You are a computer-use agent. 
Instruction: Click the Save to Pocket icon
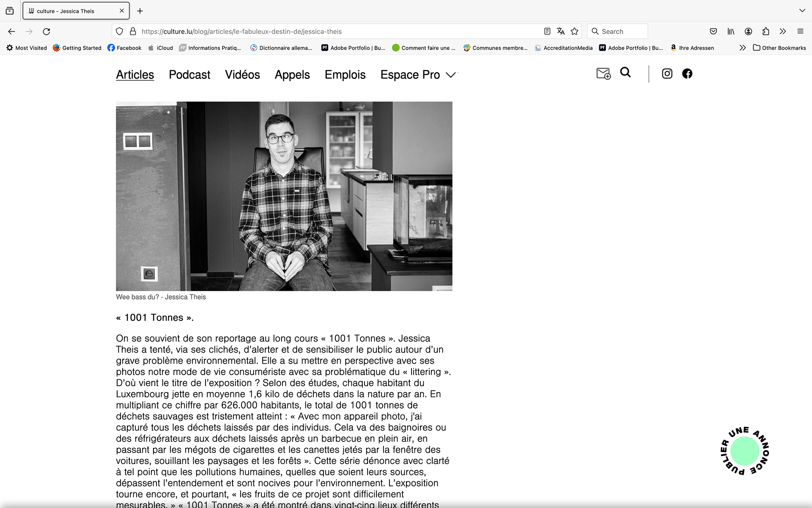point(713,31)
